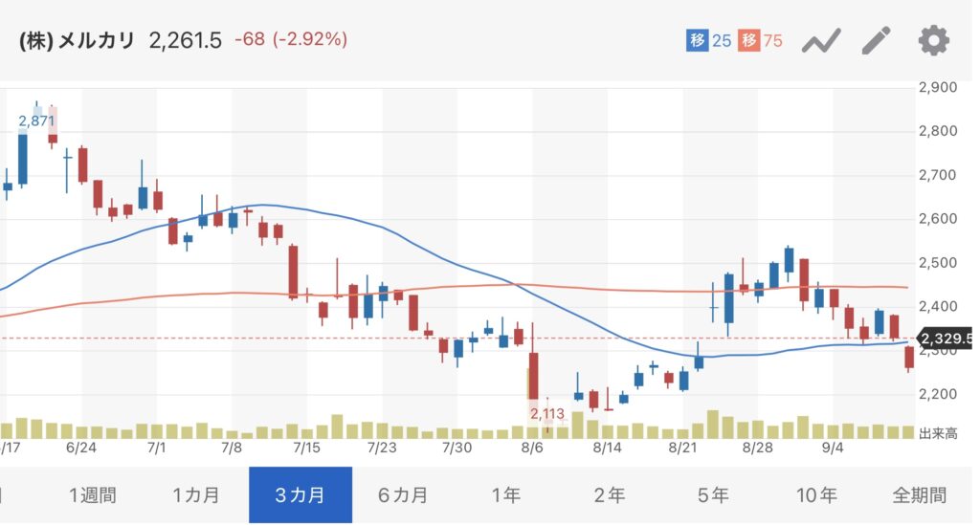This screenshot has width=980, height=525.
Task: Switch to the 1カ月 range tab
Action: point(196,495)
